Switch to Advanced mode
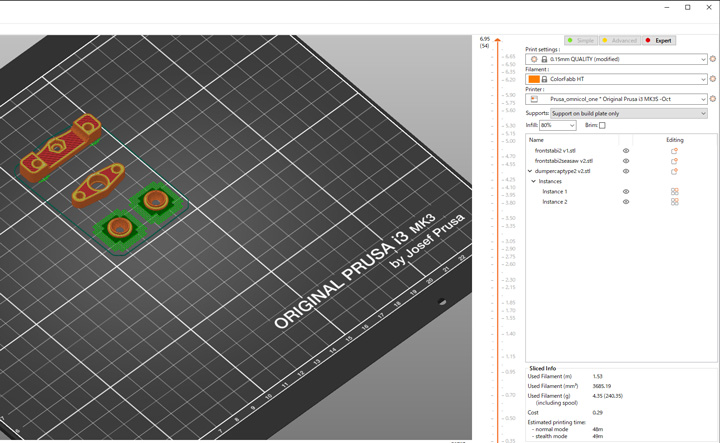This screenshot has height=443, width=720. tap(619, 40)
